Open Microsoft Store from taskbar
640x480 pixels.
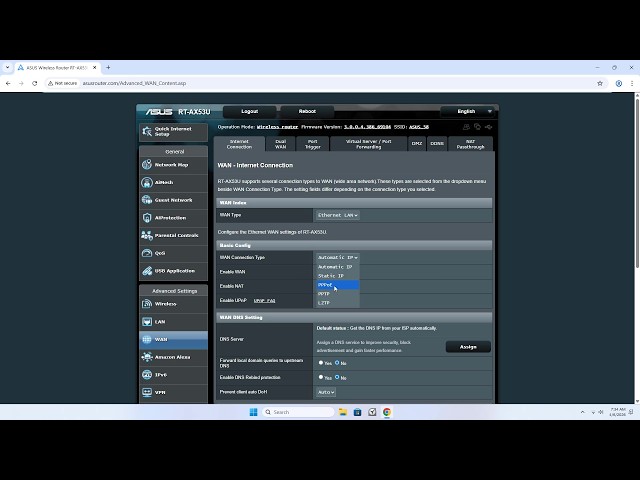[358, 412]
